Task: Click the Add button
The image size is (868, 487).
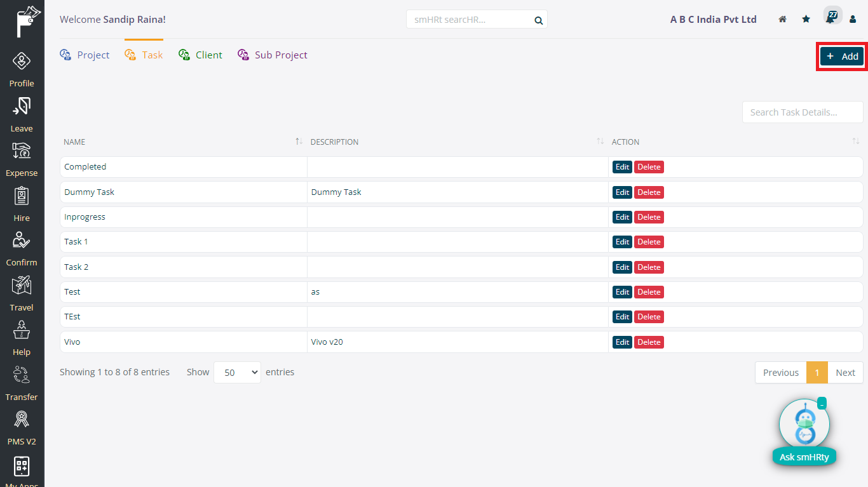Action: click(842, 57)
